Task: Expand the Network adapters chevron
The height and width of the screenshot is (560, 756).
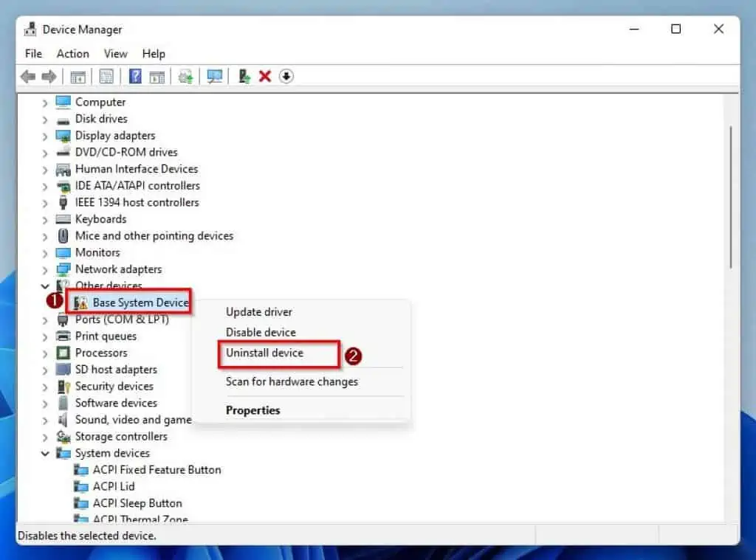Action: [44, 269]
